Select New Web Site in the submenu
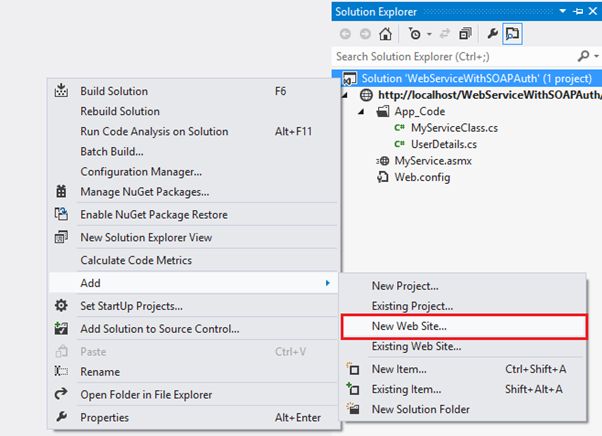The width and height of the screenshot is (602, 436). [415, 326]
